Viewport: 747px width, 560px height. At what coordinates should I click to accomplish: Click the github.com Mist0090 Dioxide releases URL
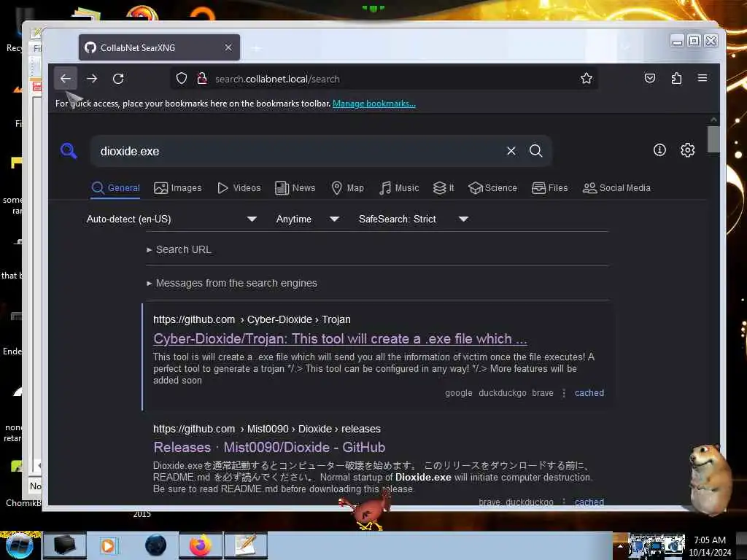(x=267, y=429)
